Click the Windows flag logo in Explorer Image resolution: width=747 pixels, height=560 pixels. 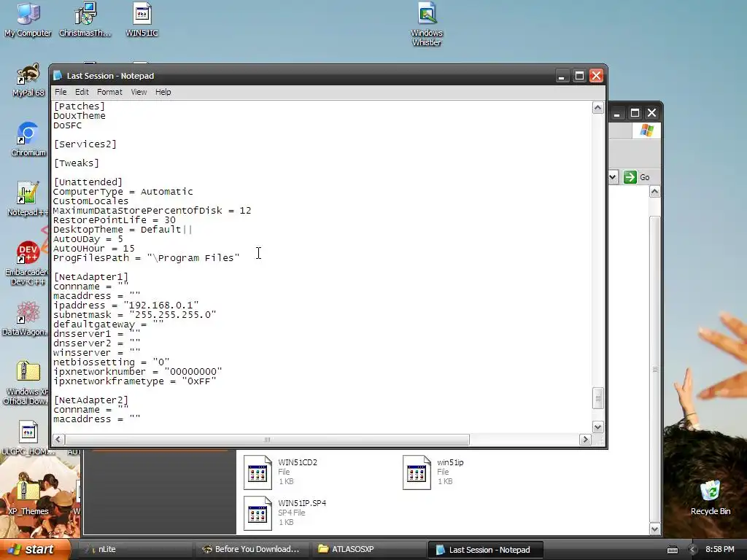pyautogui.click(x=646, y=130)
